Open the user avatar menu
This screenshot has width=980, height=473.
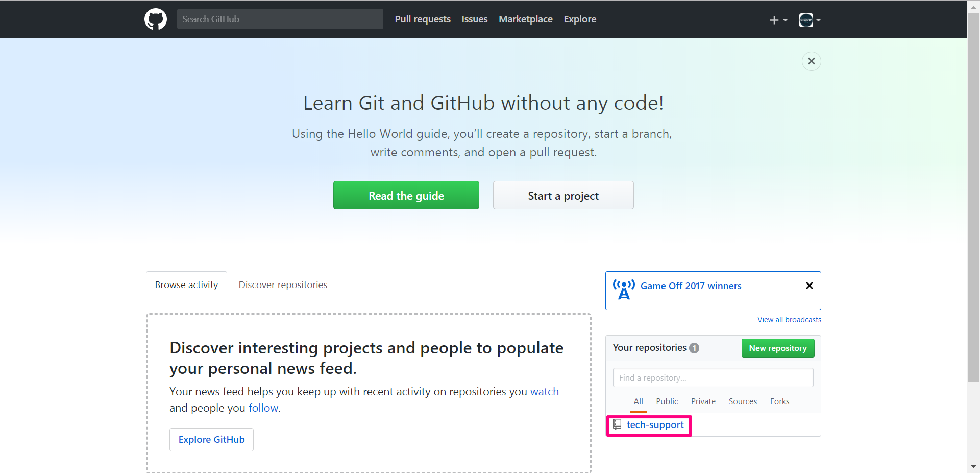pos(810,20)
